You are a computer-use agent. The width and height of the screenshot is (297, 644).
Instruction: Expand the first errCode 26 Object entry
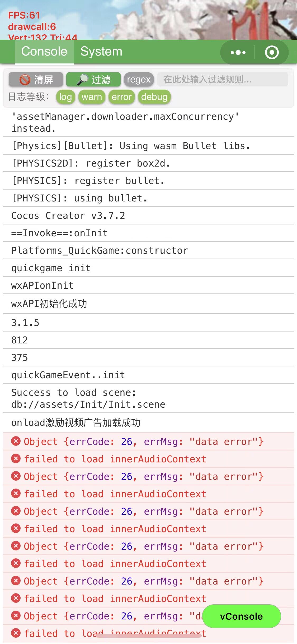tap(144, 441)
